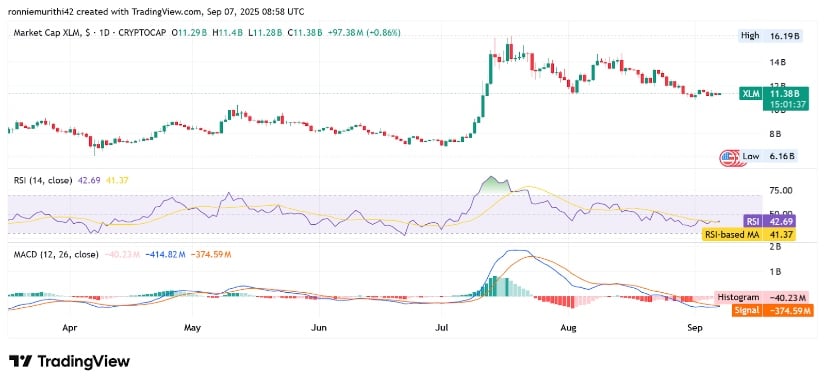Click the 2B MACD axis label

pos(777,246)
